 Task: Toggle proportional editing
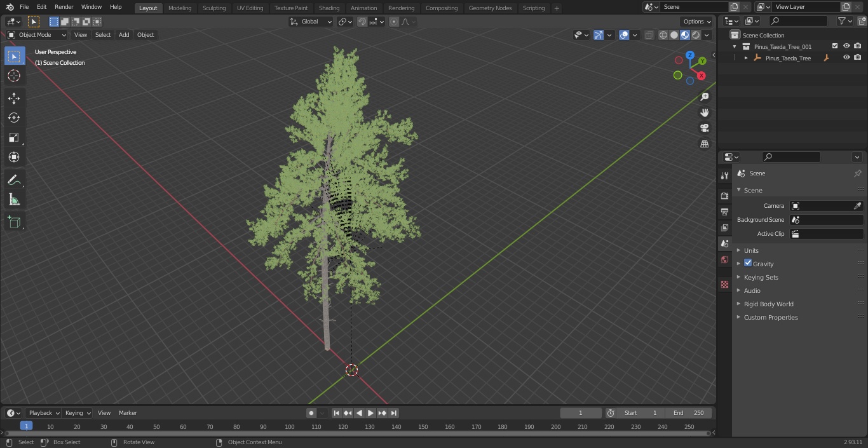coord(394,22)
